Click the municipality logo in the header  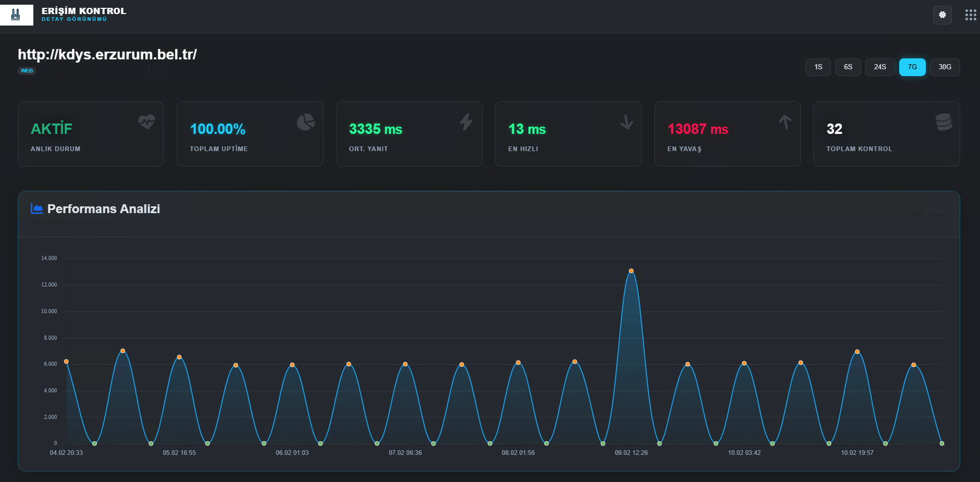coord(16,15)
